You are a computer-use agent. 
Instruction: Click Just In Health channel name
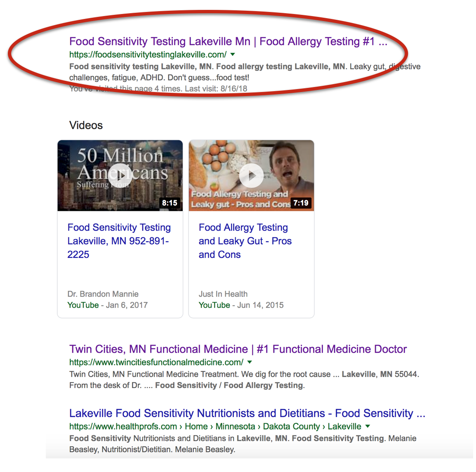(x=223, y=294)
